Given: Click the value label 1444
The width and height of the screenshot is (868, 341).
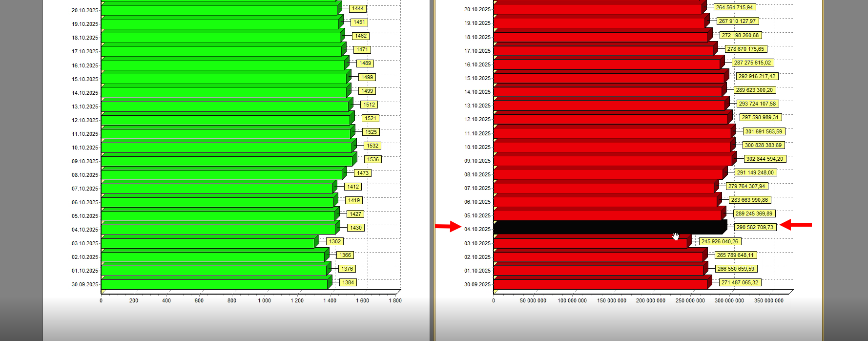Looking at the screenshot, I should (358, 8).
